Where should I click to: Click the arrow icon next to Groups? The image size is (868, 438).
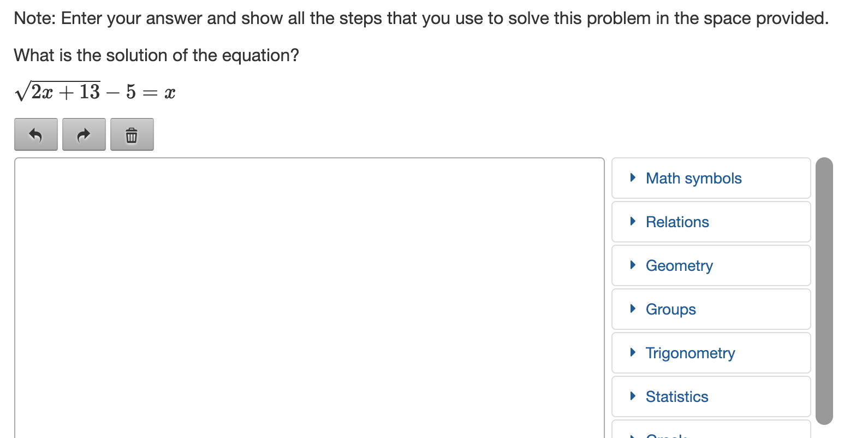(x=633, y=309)
